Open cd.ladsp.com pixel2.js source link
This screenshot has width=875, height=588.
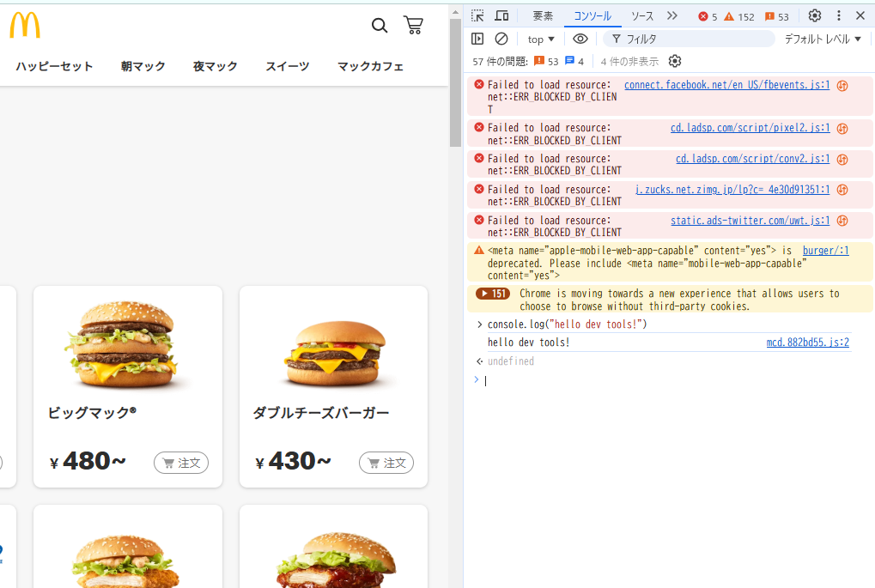point(750,128)
